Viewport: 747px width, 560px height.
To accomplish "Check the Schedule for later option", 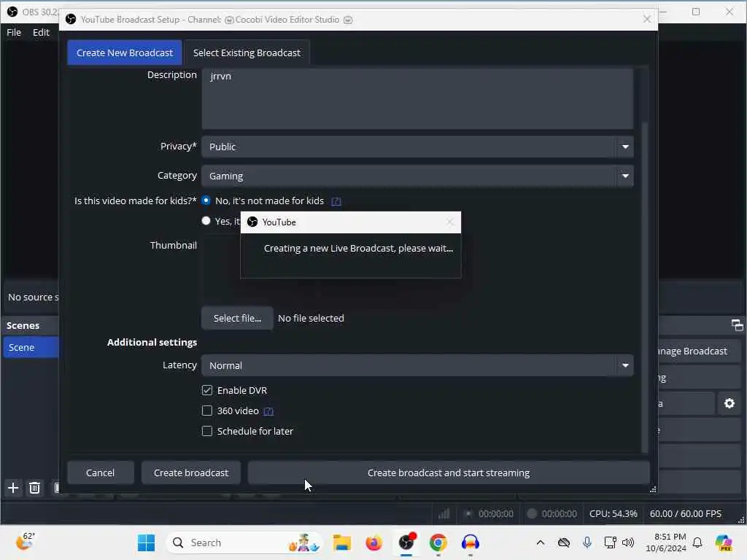I will pos(206,432).
